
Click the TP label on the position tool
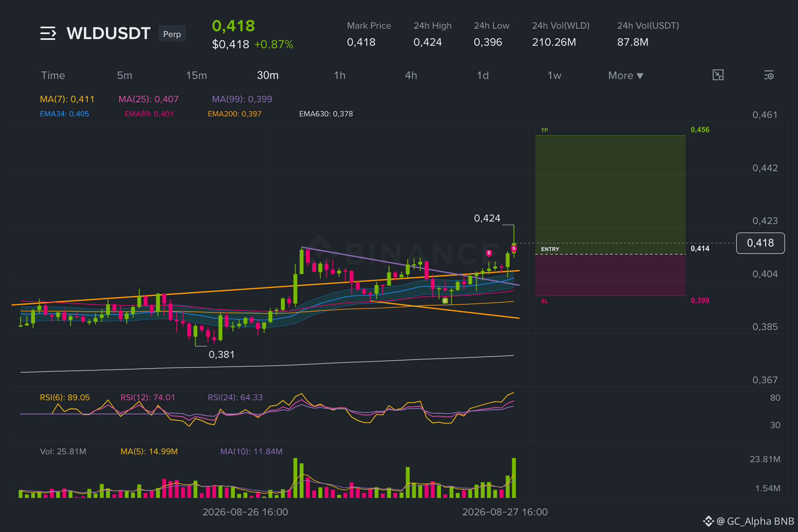[x=544, y=130]
